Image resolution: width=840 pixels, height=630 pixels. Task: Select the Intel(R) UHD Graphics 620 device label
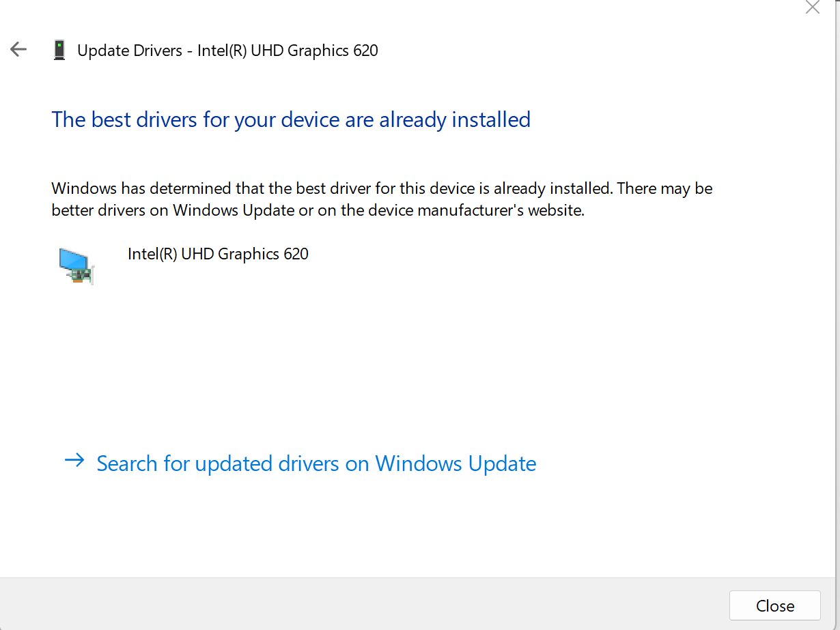point(218,254)
